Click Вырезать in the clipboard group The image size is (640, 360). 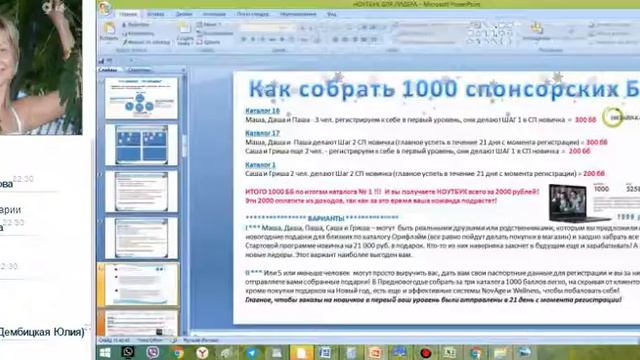pyautogui.click(x=136, y=25)
